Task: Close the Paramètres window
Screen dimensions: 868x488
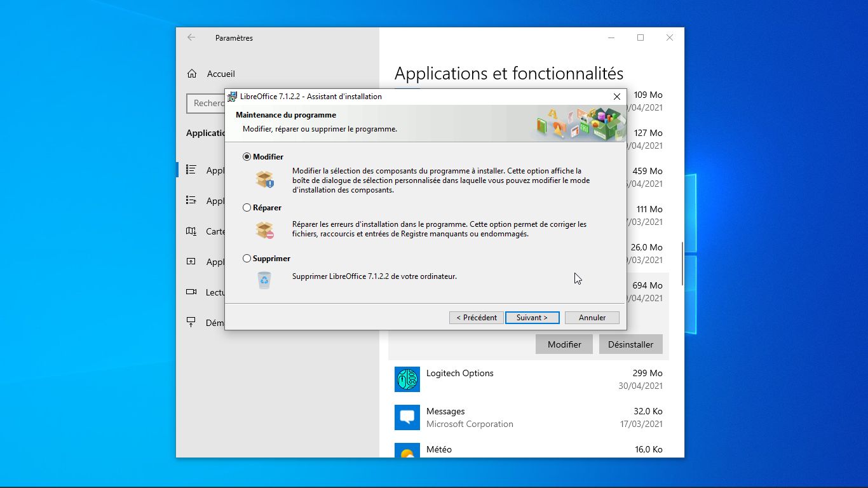Action: [x=670, y=37]
